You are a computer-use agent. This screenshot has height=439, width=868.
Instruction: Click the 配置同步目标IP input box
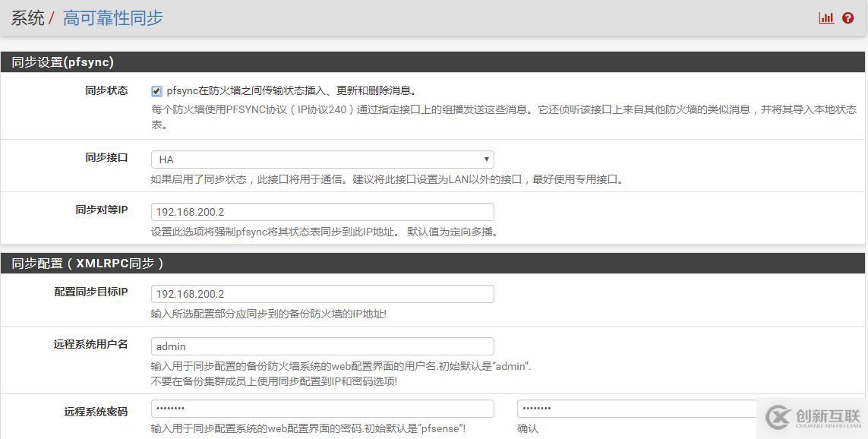[x=322, y=293]
